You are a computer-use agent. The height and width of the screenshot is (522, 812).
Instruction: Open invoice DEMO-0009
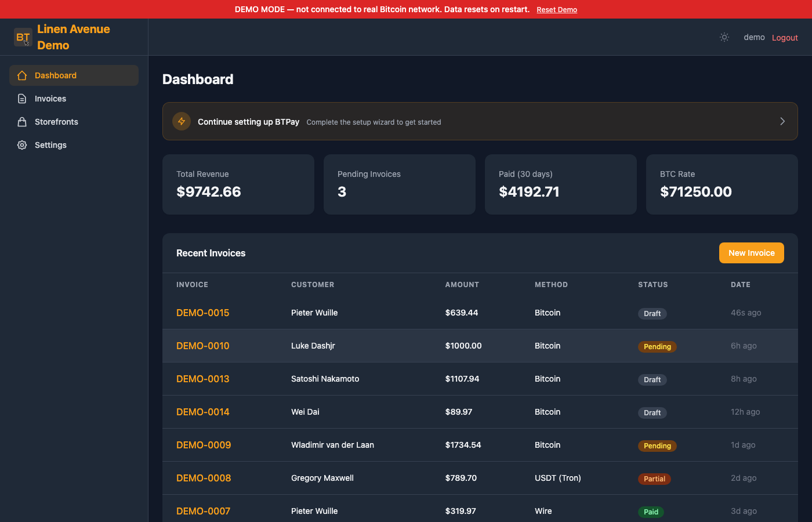tap(204, 445)
